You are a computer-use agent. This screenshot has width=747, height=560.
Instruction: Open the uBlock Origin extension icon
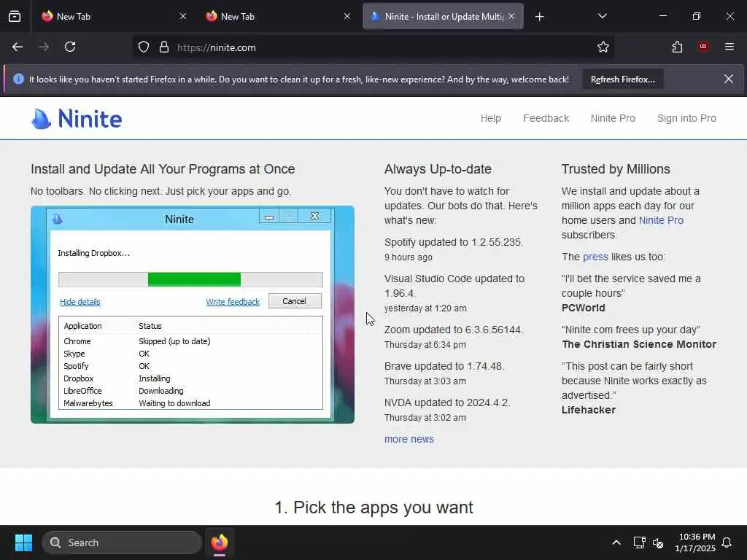[x=703, y=47]
